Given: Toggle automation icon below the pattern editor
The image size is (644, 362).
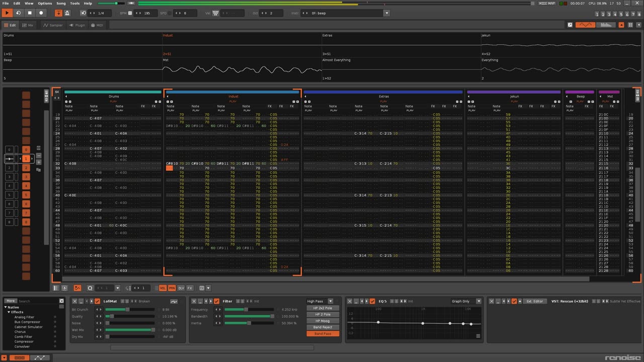Looking at the screenshot, I should [77, 288].
